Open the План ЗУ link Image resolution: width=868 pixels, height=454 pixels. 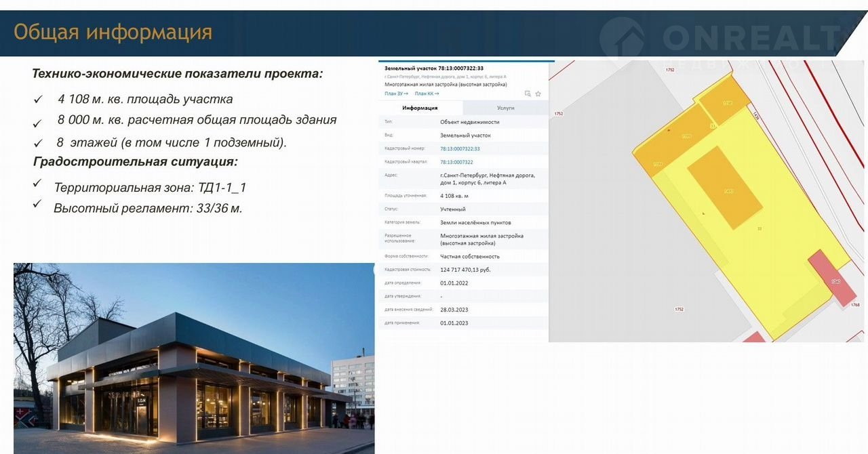396,94
